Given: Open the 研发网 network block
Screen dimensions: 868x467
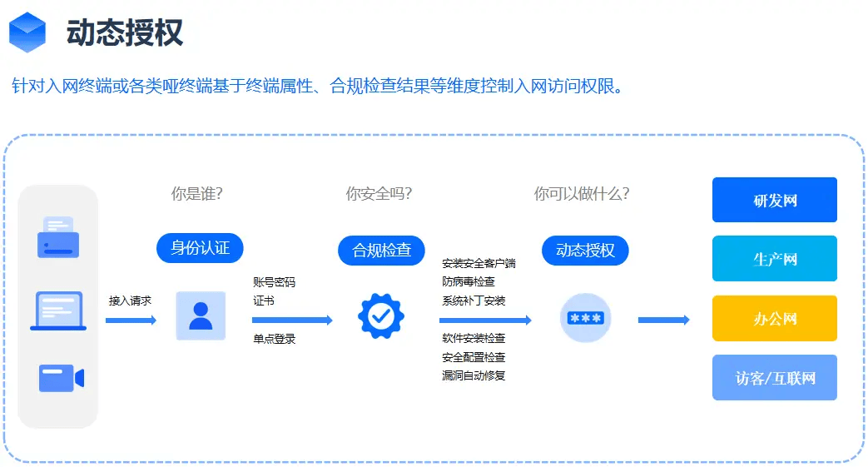Looking at the screenshot, I should pyautogui.click(x=774, y=201).
